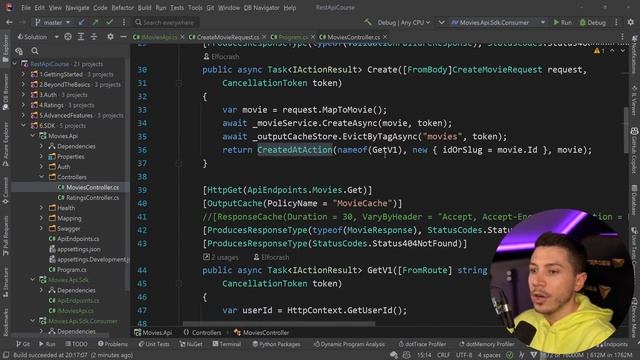This screenshot has height=360, width=640.
Task: Switch to the CreateMovieRequest.cs tab
Action: click(227, 37)
